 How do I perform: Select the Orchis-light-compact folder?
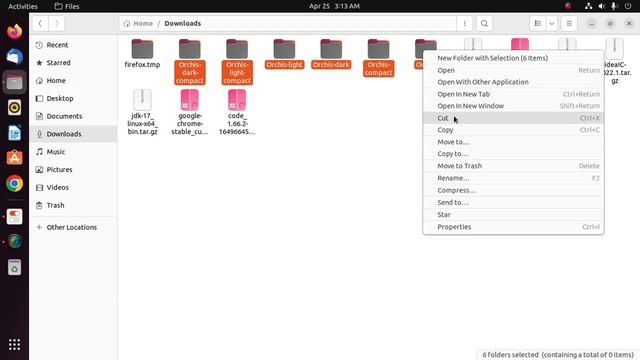(237, 62)
